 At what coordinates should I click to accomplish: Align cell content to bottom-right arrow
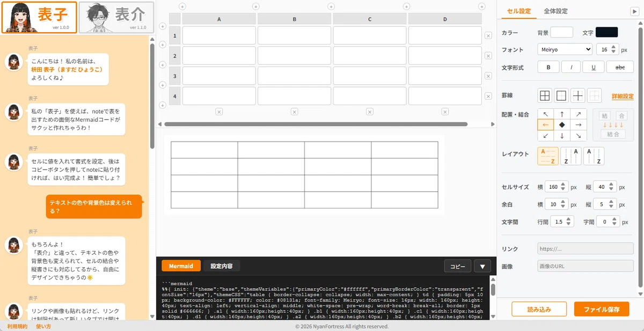(578, 136)
